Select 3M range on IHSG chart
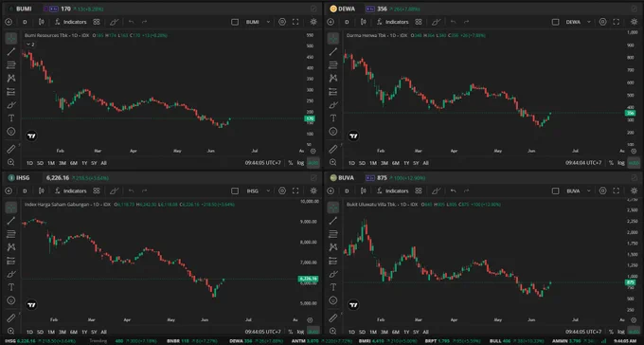Screen dimensions: 644x345 point(62,332)
